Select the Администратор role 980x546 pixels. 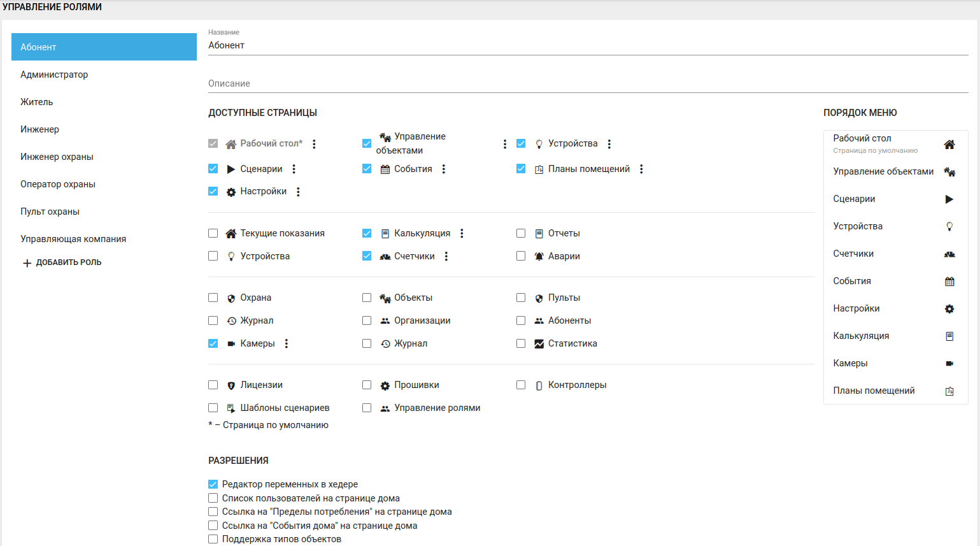tap(54, 75)
